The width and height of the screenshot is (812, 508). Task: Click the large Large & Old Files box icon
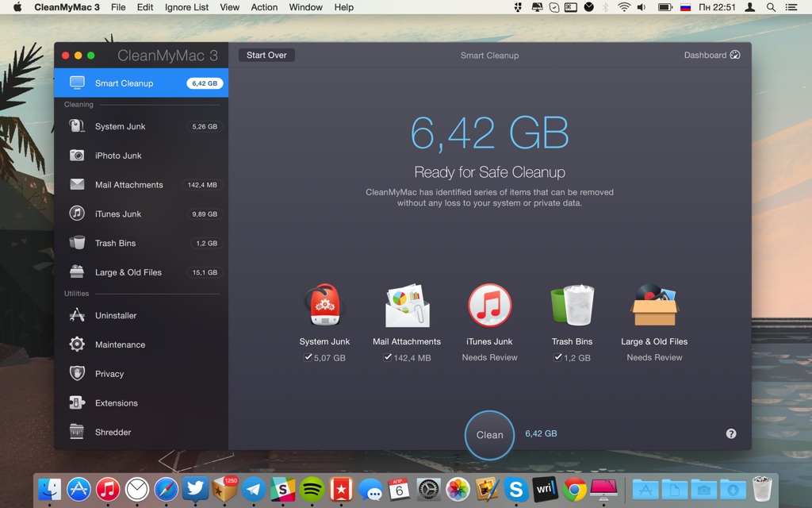pos(654,306)
